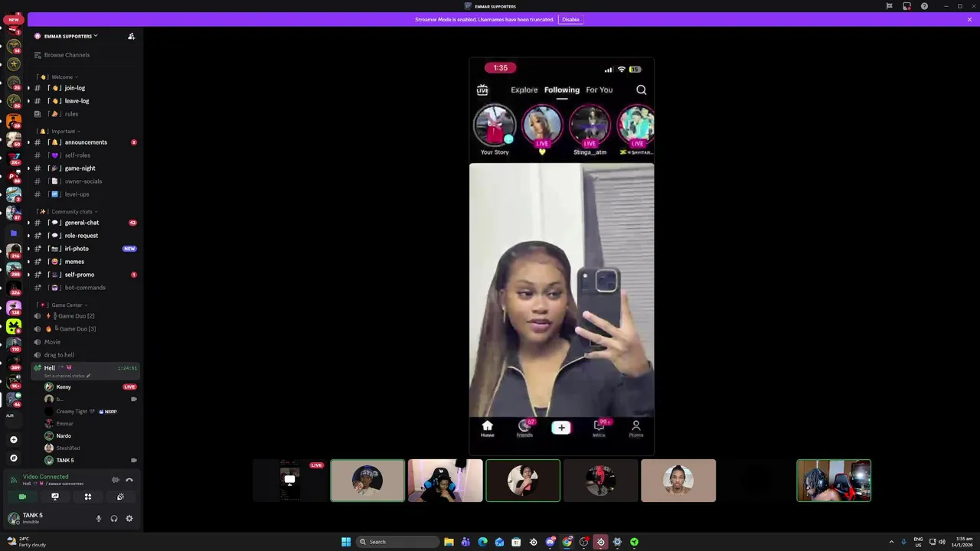Open the rules channel
Viewport: 980px width, 551px height.
[85, 114]
